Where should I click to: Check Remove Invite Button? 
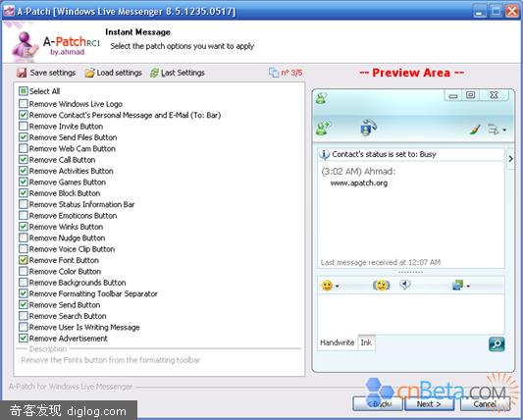[x=23, y=127]
